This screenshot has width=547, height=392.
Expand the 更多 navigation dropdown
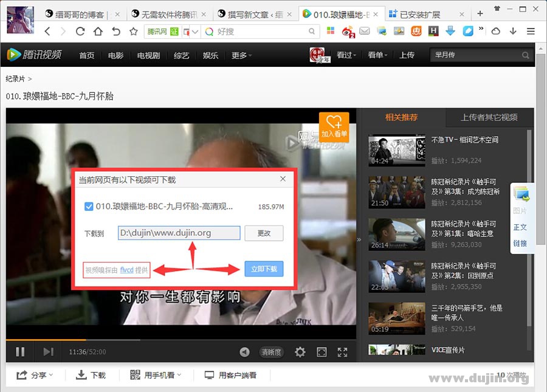(x=241, y=55)
